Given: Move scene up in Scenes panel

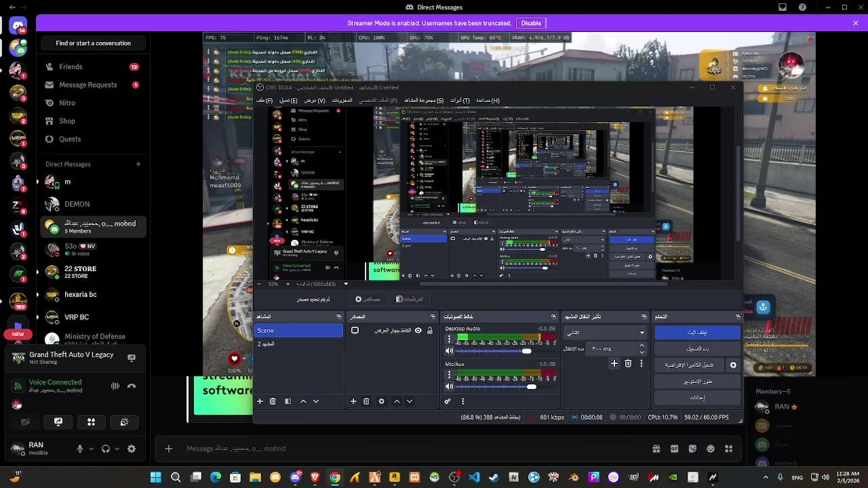Looking at the screenshot, I should (303, 401).
